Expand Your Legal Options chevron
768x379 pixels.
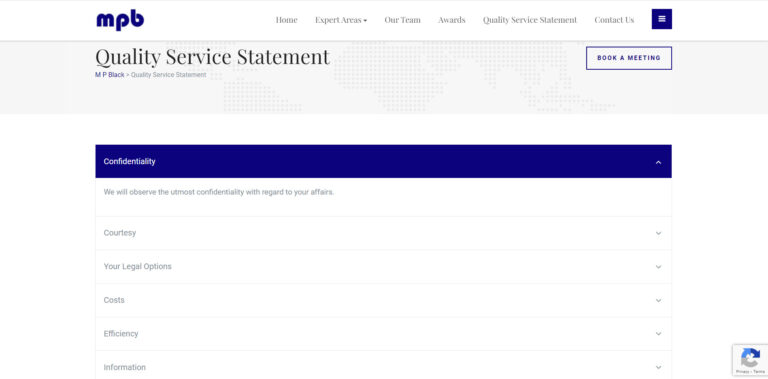click(x=658, y=267)
